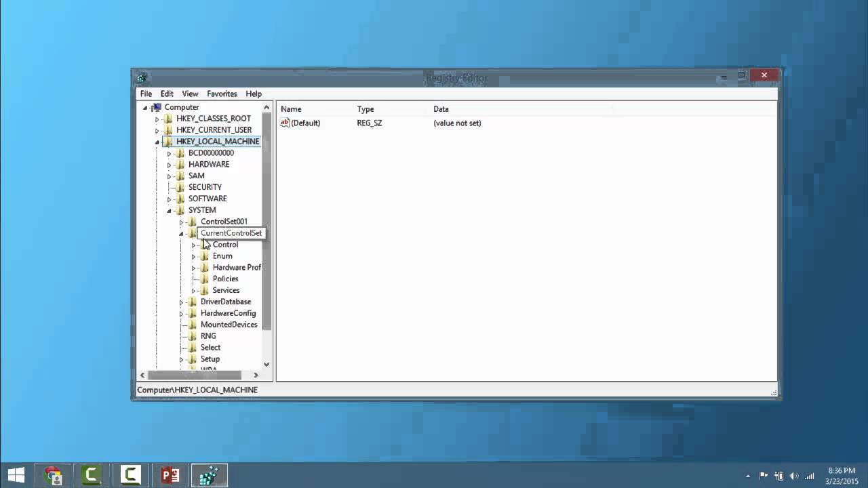Expand the BCD00000000 key arrow

coord(170,153)
